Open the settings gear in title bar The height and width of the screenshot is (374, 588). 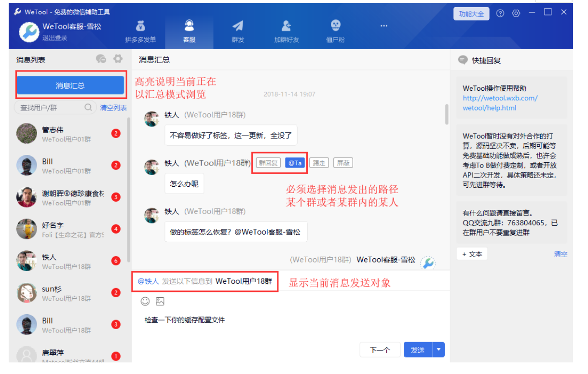pyautogui.click(x=516, y=14)
